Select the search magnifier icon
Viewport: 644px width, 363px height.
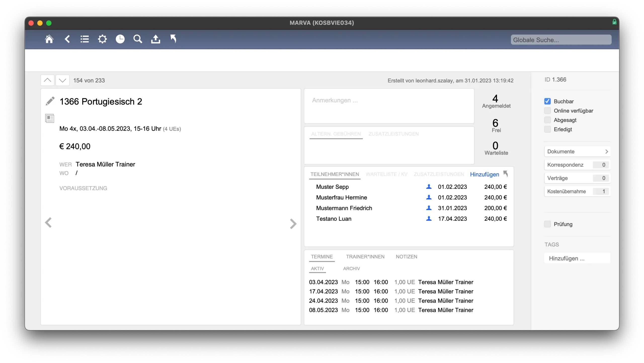pos(138,39)
